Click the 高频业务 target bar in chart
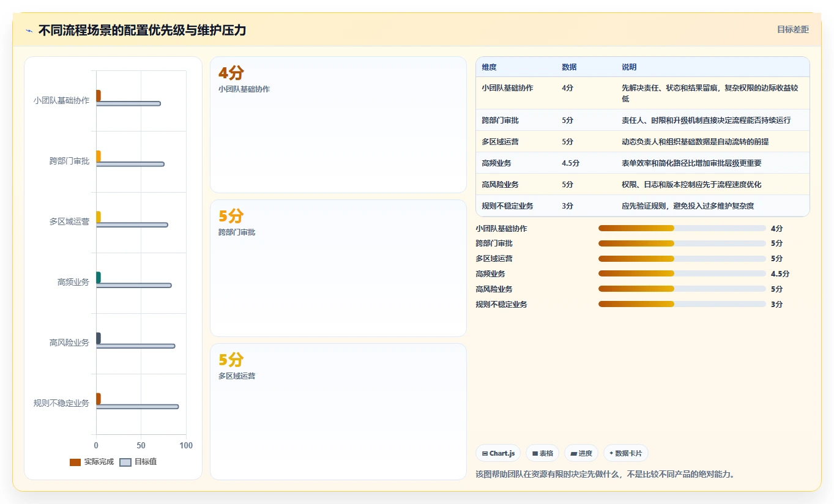The image size is (834, 504). point(134,286)
